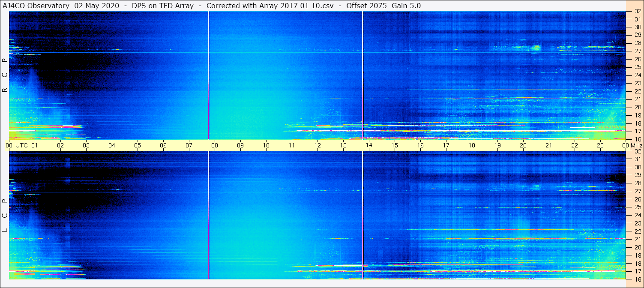Pick the 21 MHz tick of LCP panel
The width and height of the screenshot is (644, 288).
[637, 239]
